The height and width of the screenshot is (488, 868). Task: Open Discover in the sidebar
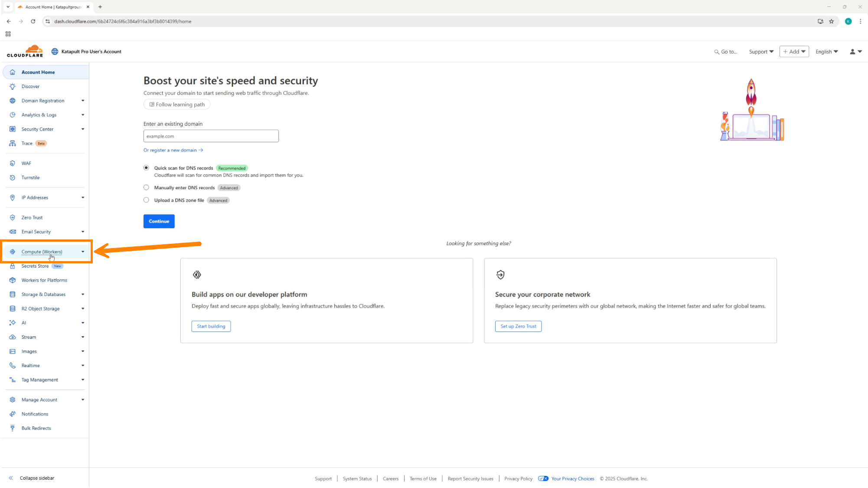tap(30, 86)
